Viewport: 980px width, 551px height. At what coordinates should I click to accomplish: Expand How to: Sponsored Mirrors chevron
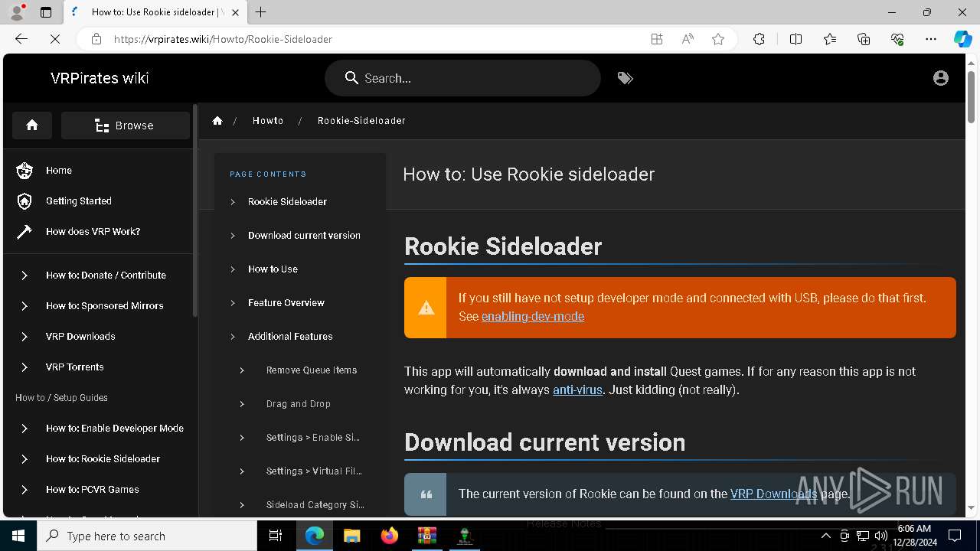(24, 306)
